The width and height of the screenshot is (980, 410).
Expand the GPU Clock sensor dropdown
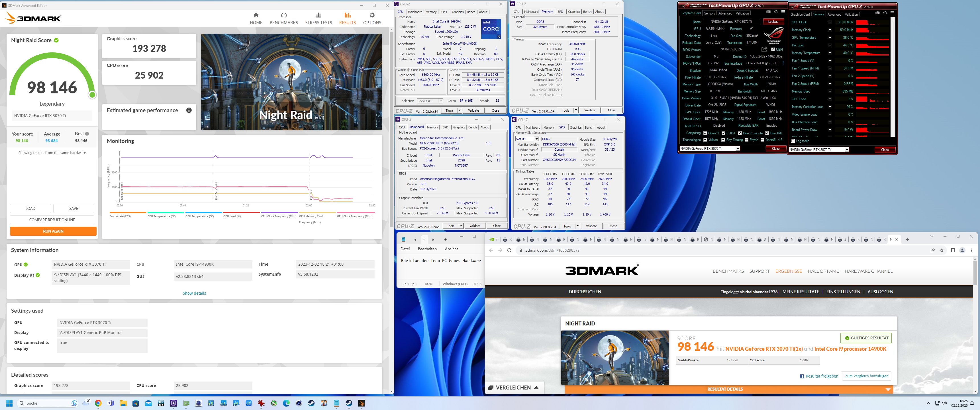[830, 22]
